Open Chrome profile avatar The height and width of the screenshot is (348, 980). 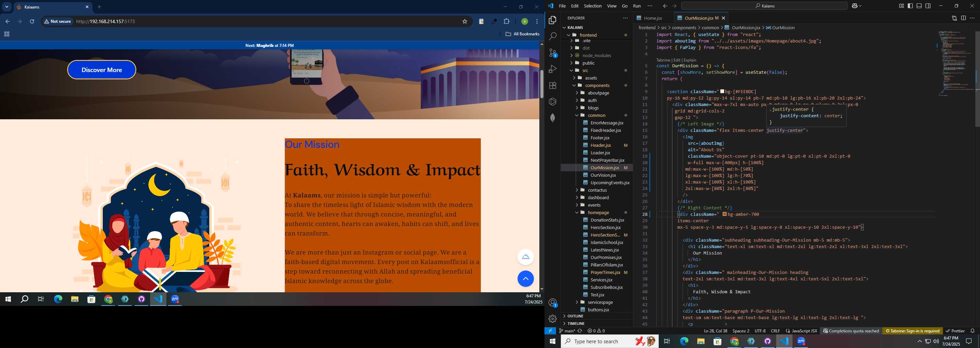(x=524, y=22)
